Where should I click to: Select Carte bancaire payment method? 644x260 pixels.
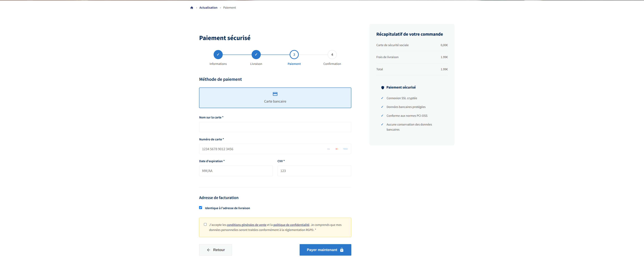pos(275,98)
